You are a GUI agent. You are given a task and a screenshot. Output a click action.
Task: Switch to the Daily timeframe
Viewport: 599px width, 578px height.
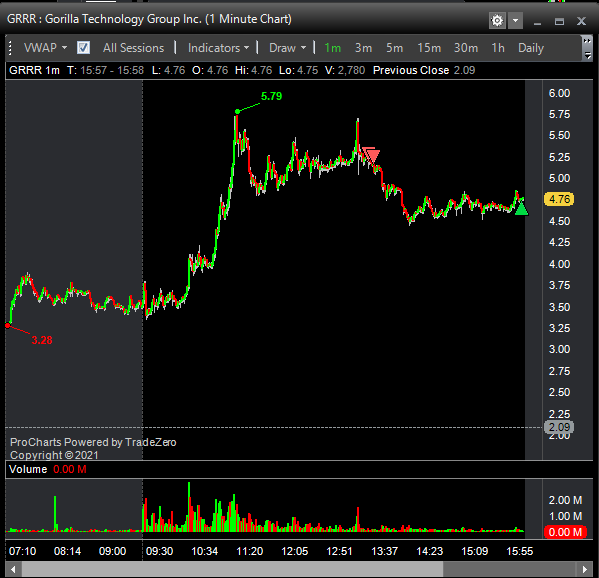[x=531, y=48]
